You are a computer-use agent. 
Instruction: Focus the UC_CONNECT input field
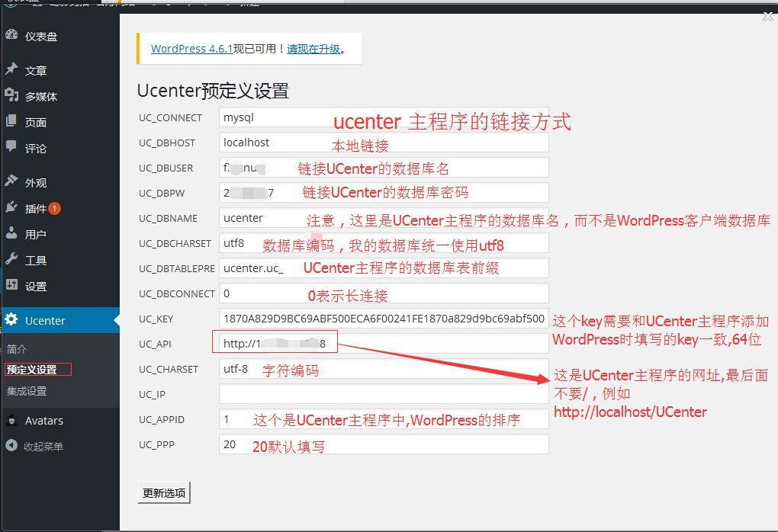coord(384,117)
